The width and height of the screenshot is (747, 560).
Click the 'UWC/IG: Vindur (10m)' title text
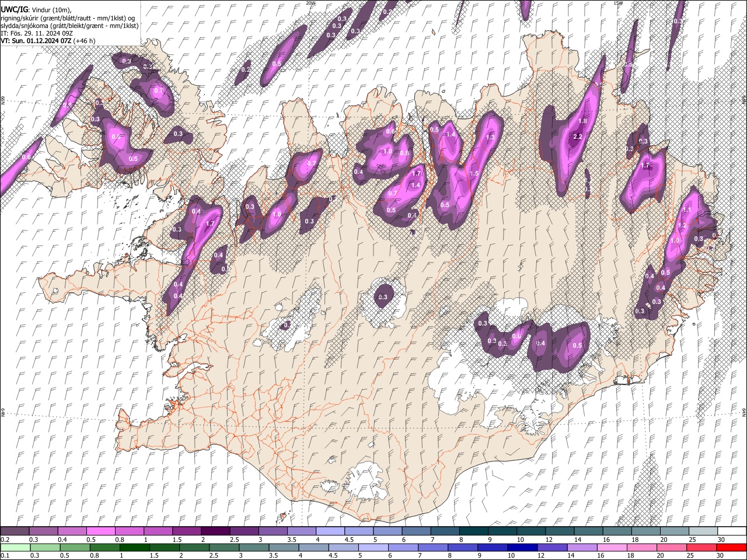pyautogui.click(x=36, y=9)
